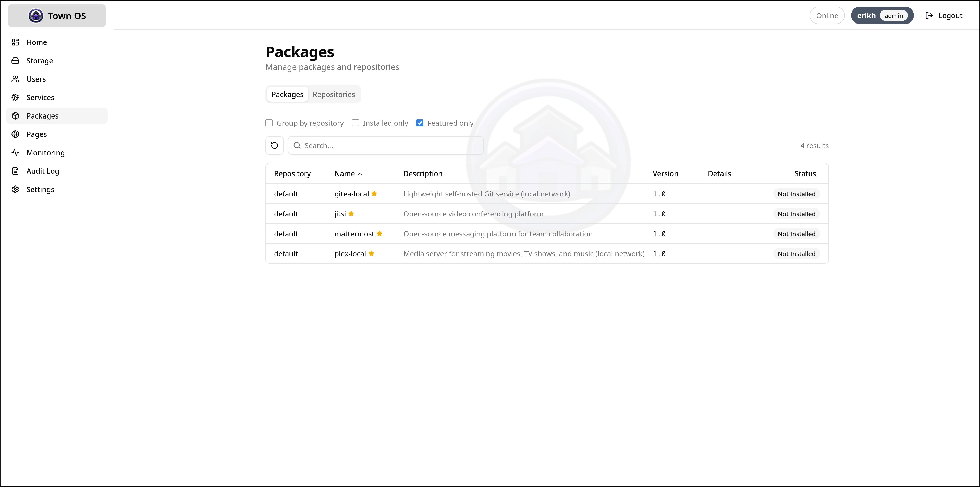Switch to the Repositories tab

[334, 94]
